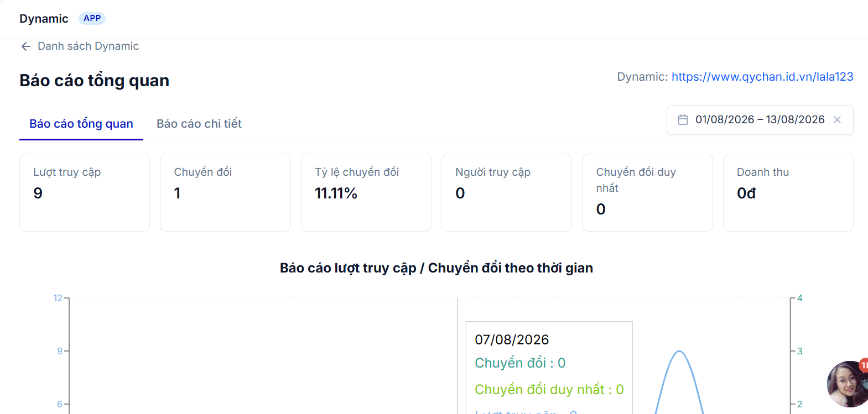This screenshot has height=414, width=868.
Task: Open the chat avatar bubble
Action: coord(847,384)
